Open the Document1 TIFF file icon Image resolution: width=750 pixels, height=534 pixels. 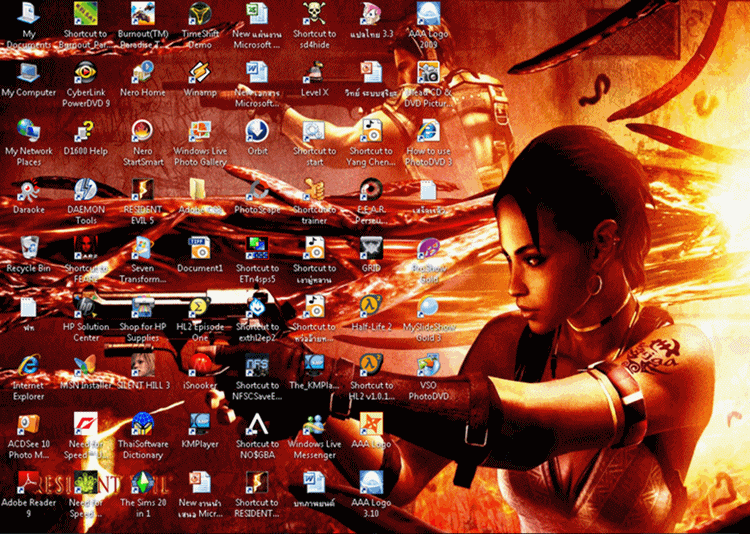[200, 248]
